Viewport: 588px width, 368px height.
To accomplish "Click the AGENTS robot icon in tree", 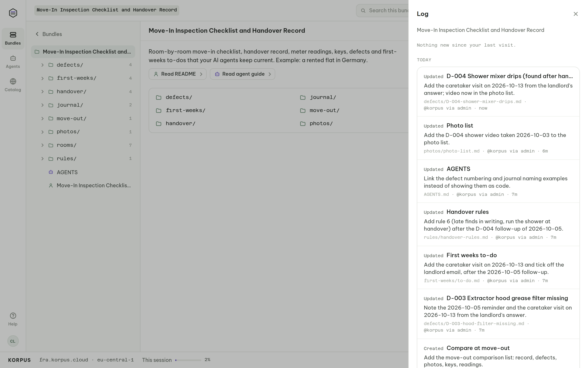I will [51, 172].
